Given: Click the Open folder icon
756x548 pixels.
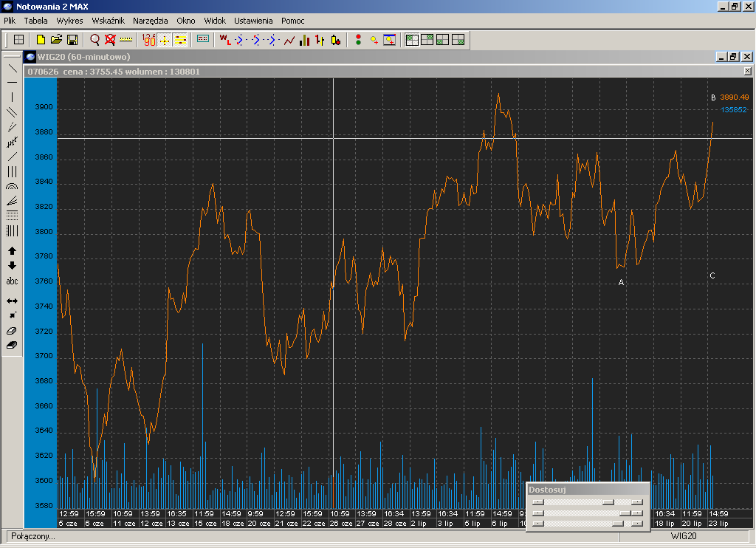Looking at the screenshot, I should pos(56,39).
